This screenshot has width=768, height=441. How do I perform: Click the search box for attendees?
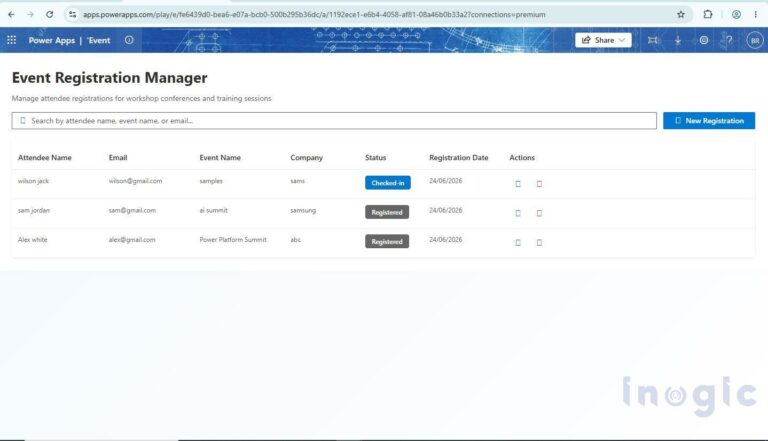(x=334, y=121)
